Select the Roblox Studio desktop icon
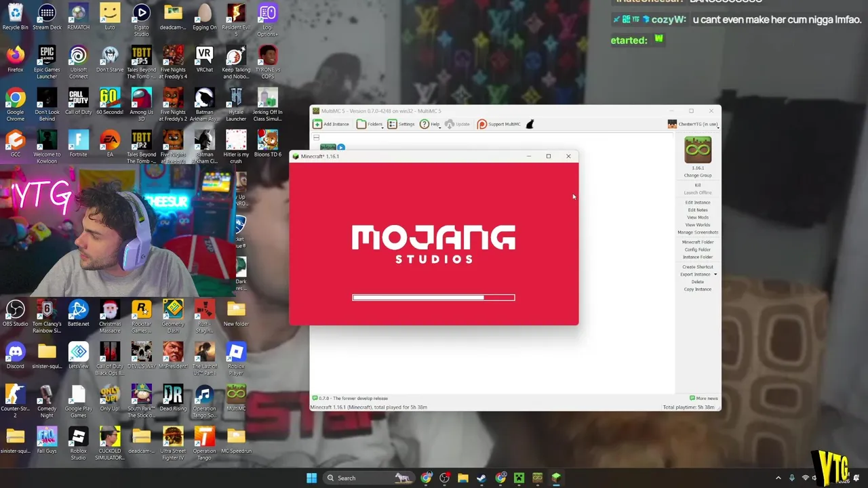Screen dimensions: 868x488 (x=78, y=444)
